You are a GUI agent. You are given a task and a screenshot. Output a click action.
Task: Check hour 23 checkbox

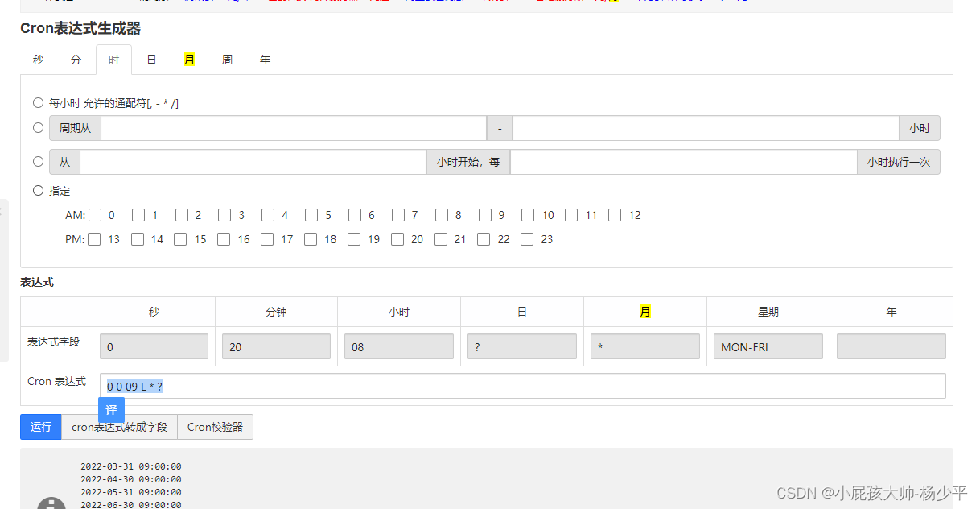tap(527, 239)
